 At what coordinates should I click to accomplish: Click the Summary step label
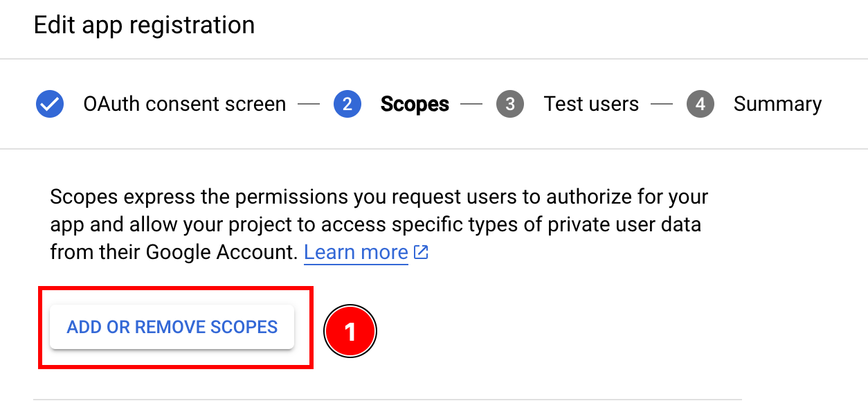pyautogui.click(x=777, y=103)
